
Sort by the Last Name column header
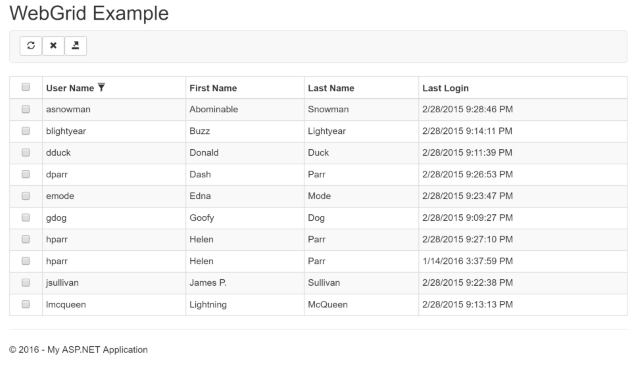pyautogui.click(x=331, y=88)
